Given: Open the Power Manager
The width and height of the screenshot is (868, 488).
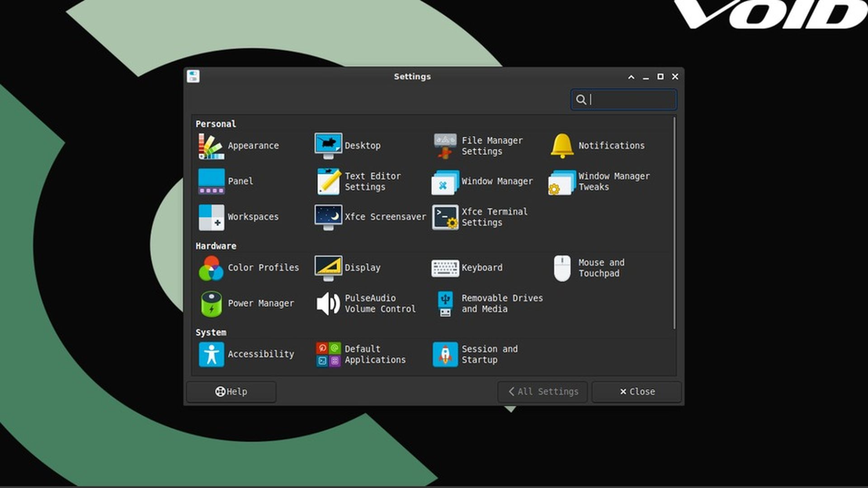Looking at the screenshot, I should click(246, 303).
